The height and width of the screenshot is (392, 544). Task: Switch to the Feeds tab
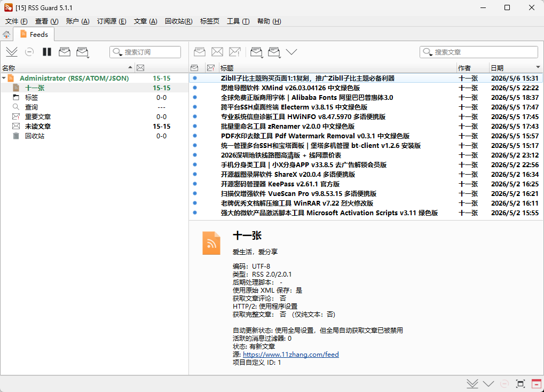34,34
